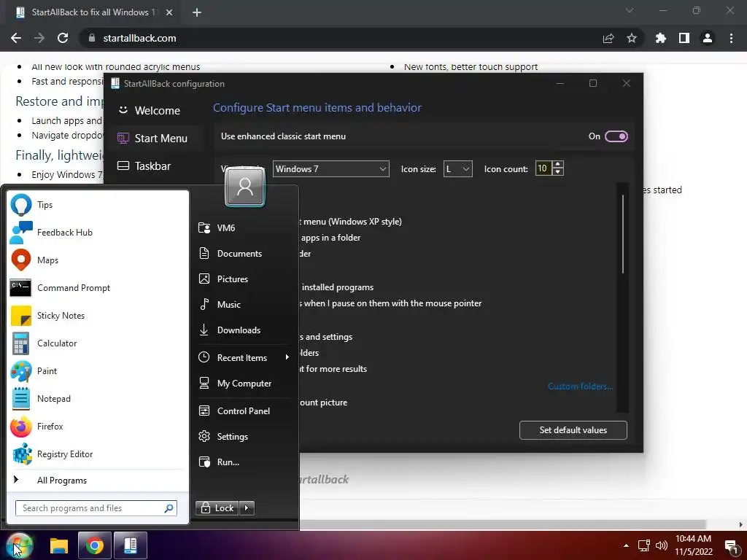Select the Welcome tab in StartAllBack
Screen dimensions: 747x560
point(156,111)
